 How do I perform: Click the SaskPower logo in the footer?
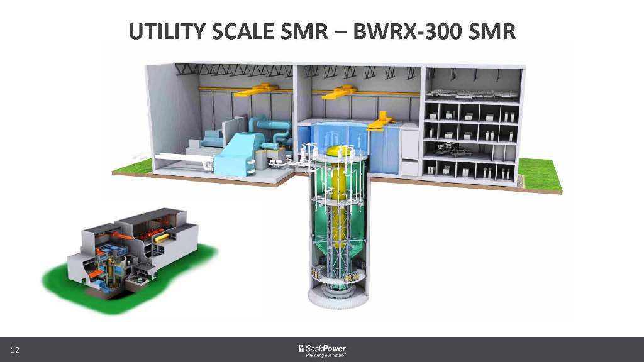click(322, 351)
